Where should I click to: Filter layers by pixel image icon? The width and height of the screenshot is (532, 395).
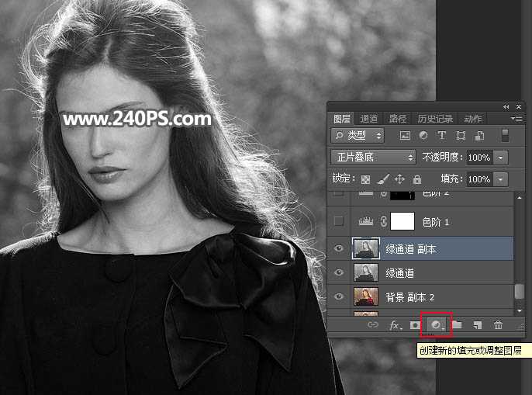[x=404, y=135]
